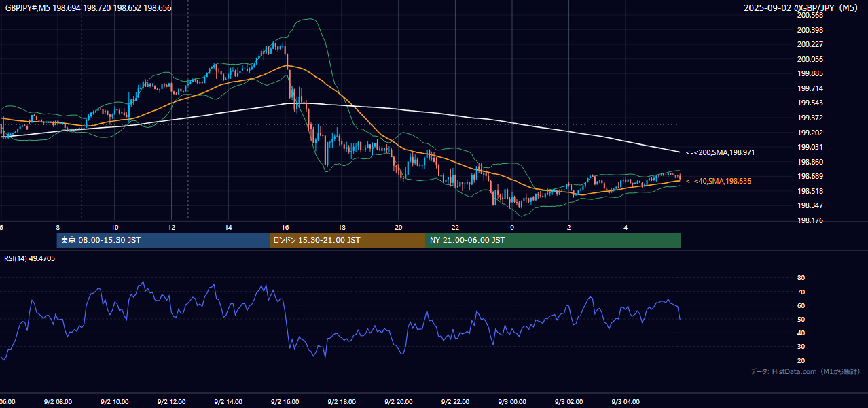Click time axis label 9/2 20:00
The image size is (868, 408).
pos(399,401)
